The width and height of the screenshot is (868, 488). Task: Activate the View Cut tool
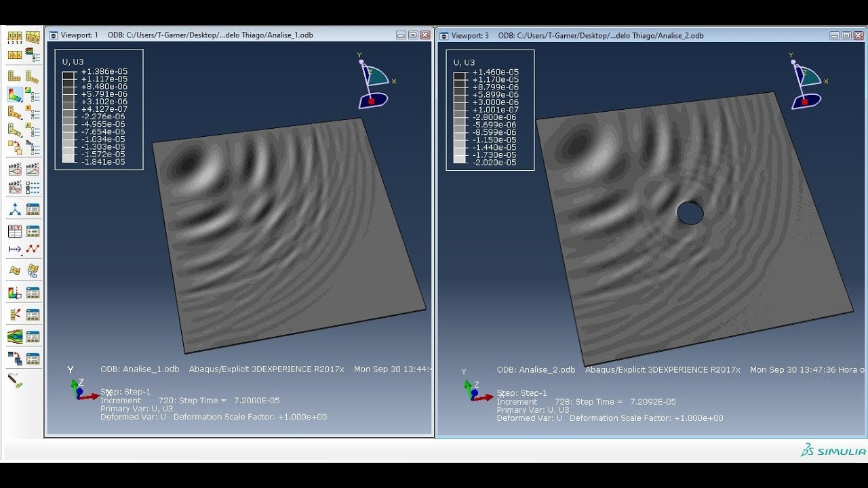point(15,293)
